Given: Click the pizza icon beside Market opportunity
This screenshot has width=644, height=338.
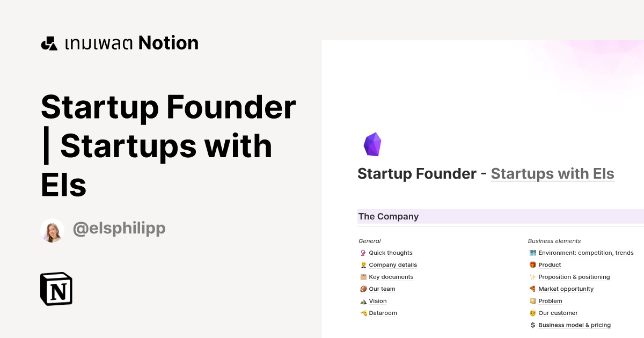Looking at the screenshot, I should pos(532,289).
